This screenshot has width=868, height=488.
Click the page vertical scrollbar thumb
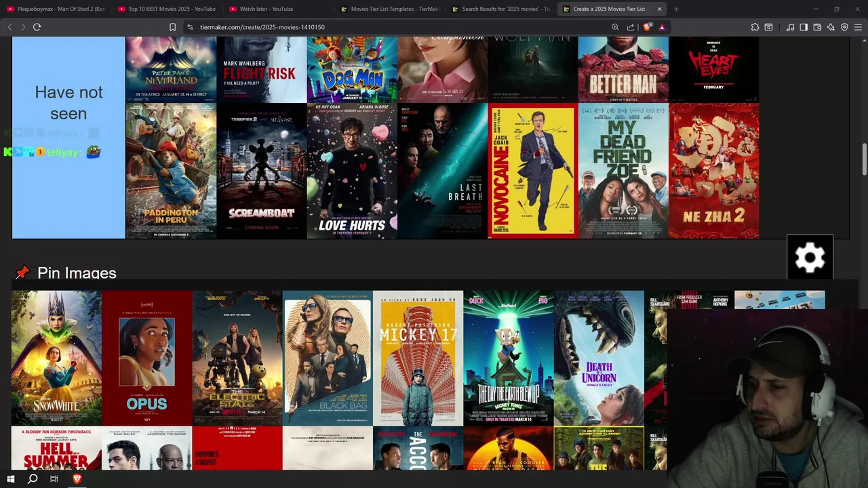[864, 159]
